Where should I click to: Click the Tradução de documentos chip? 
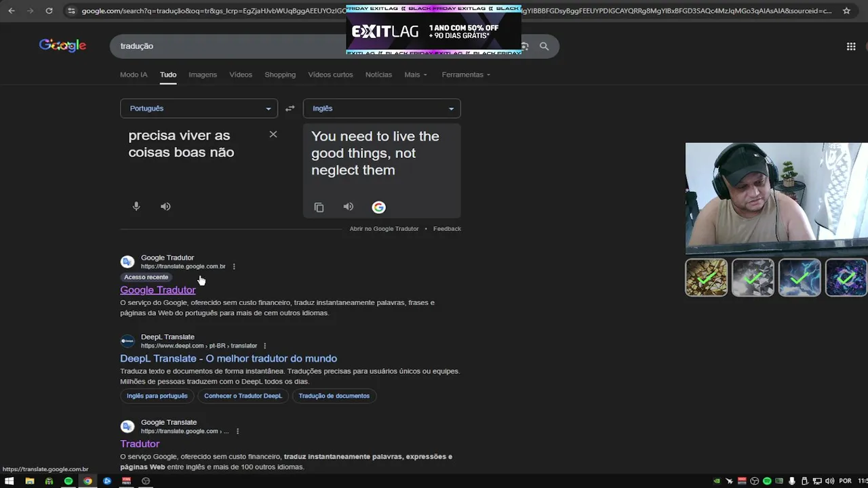(334, 396)
